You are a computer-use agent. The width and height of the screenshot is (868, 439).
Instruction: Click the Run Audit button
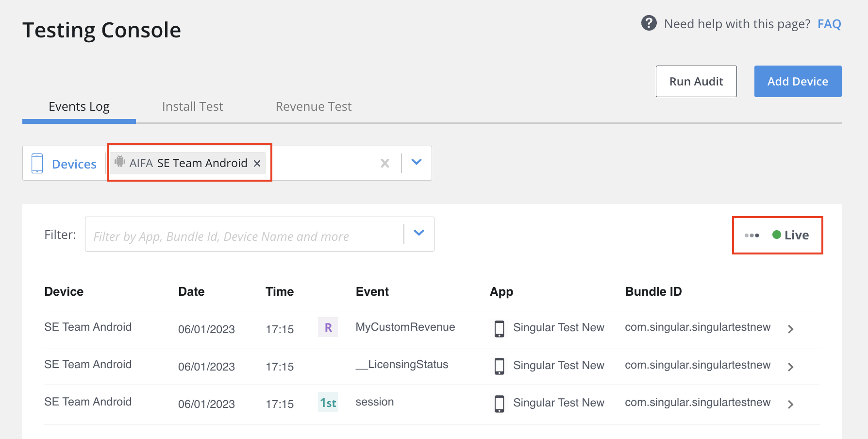pos(696,82)
